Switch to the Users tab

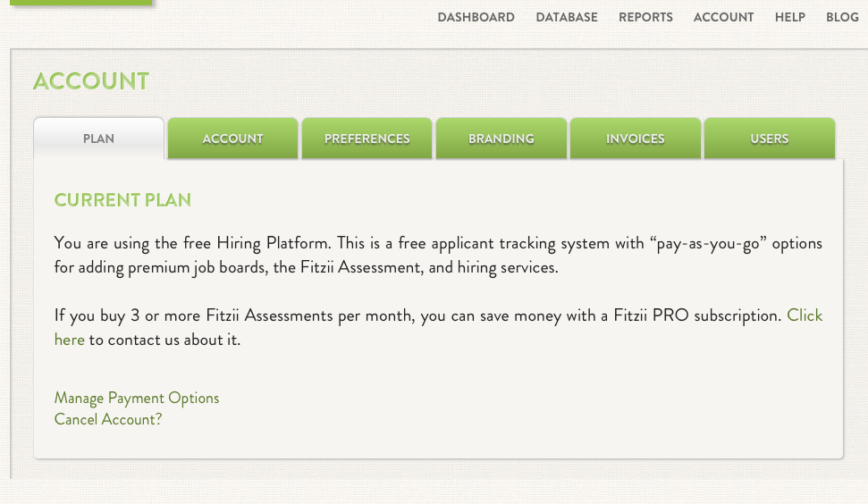point(769,139)
